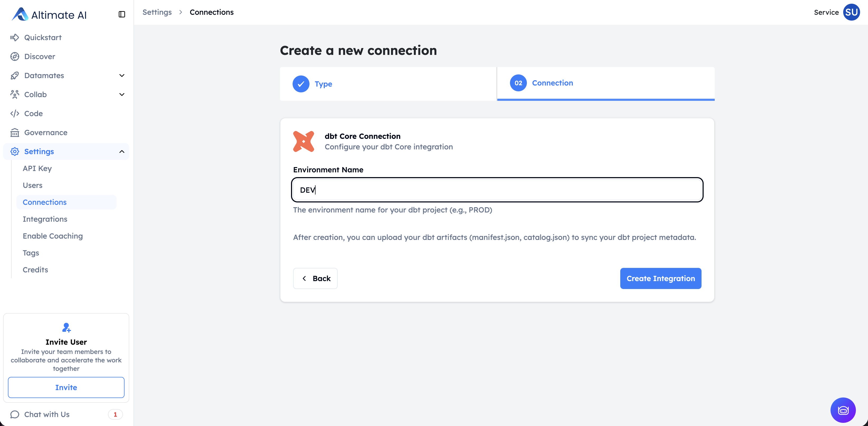Open Chat with Us notification badge
The image size is (868, 426).
(115, 415)
